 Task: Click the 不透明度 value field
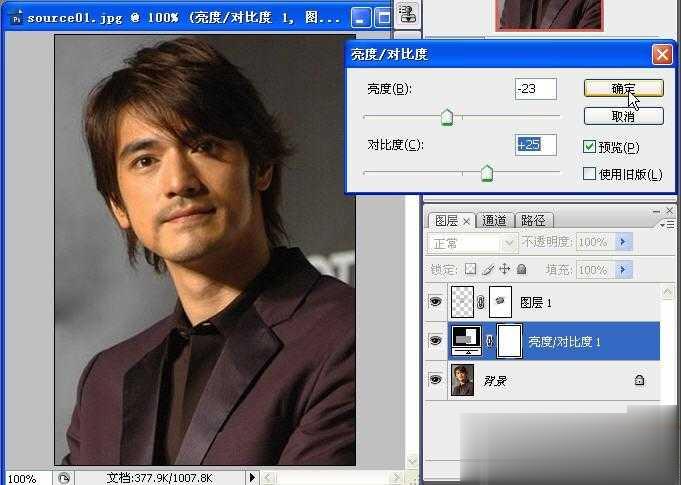pos(595,242)
